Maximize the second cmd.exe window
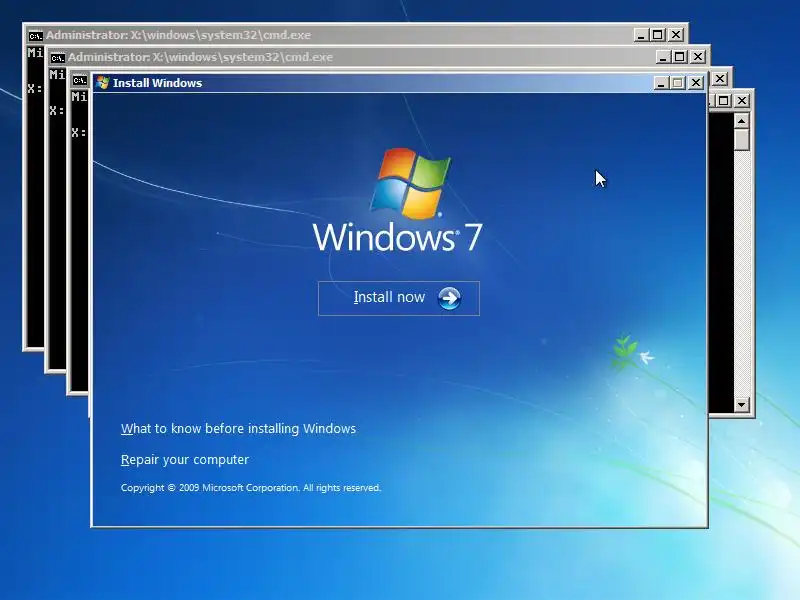The width and height of the screenshot is (800, 600). (x=680, y=57)
